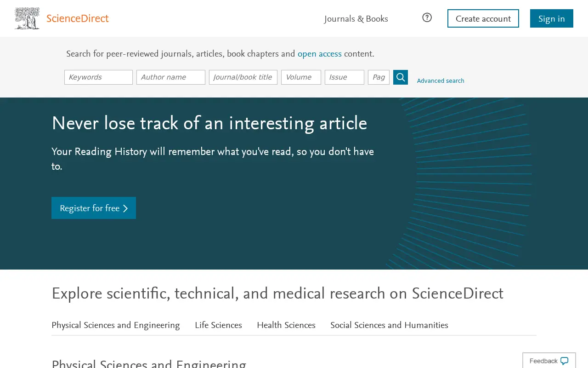This screenshot has height=368, width=588.
Task: Click 'Explore scientific, technical, and medical research' heading
Action: click(277, 293)
